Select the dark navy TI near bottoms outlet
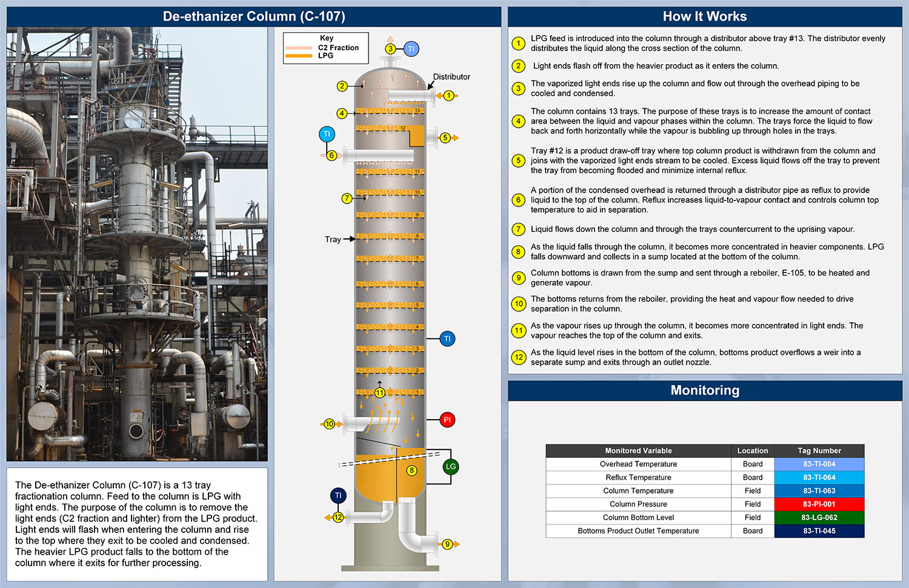 338,495
